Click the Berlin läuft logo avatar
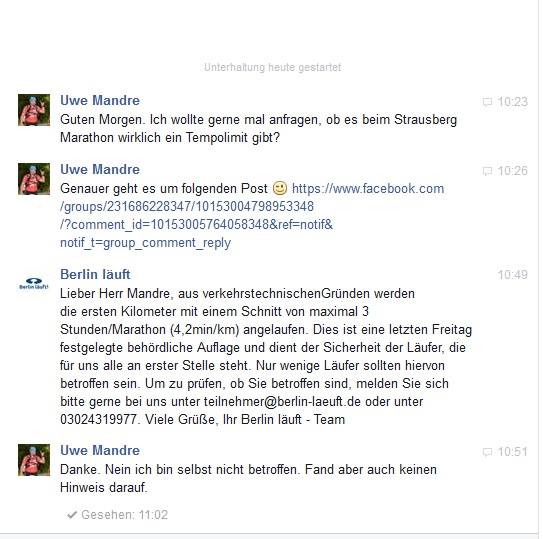 pyautogui.click(x=34, y=284)
